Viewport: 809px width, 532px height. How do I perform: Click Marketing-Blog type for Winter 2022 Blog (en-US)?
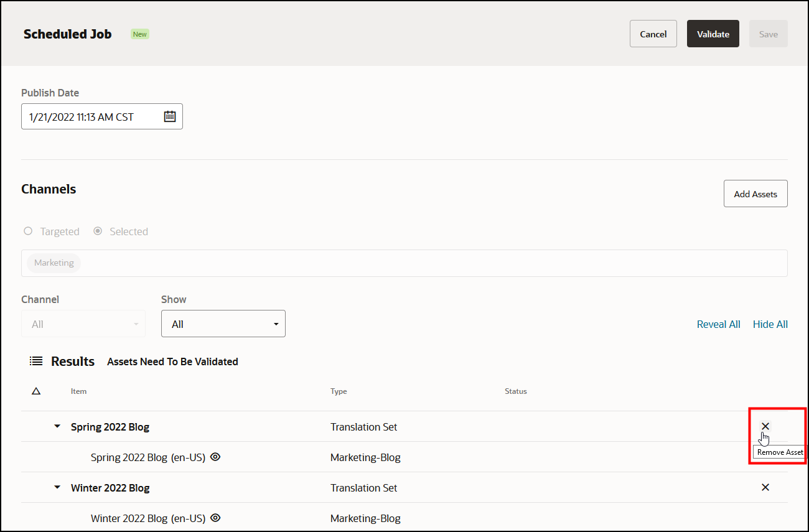click(x=365, y=518)
